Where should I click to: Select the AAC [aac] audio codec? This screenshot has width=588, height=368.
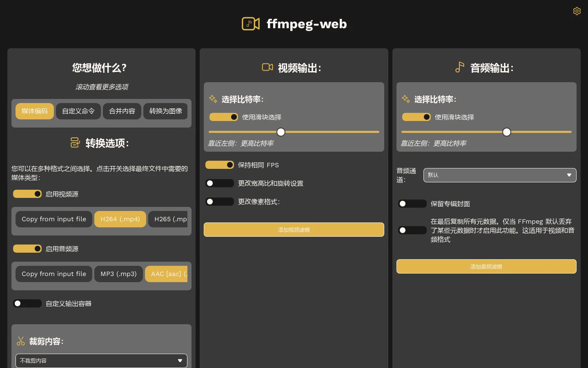[166, 274]
